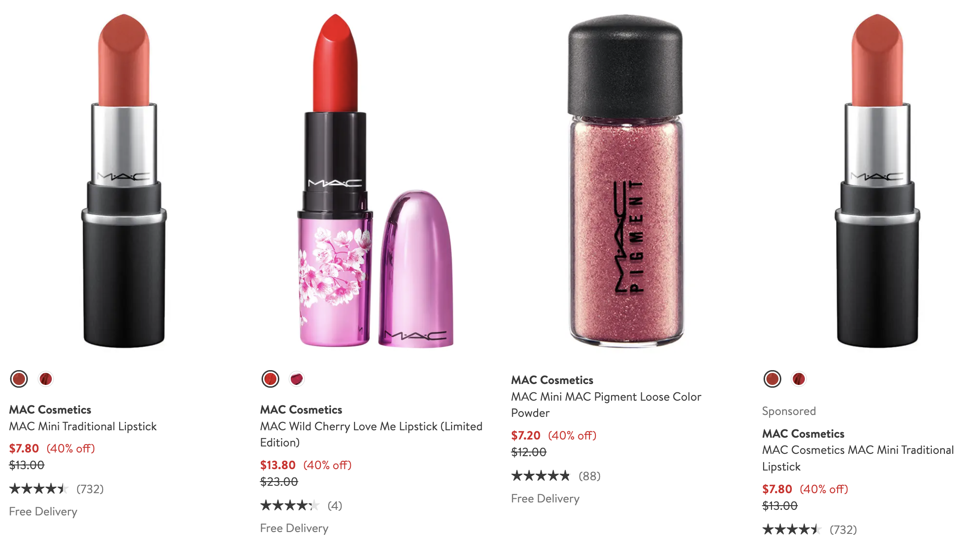This screenshot has height=545, width=980.
Task: View the 4-review star rating for Wild Cherry
Action: (x=301, y=505)
